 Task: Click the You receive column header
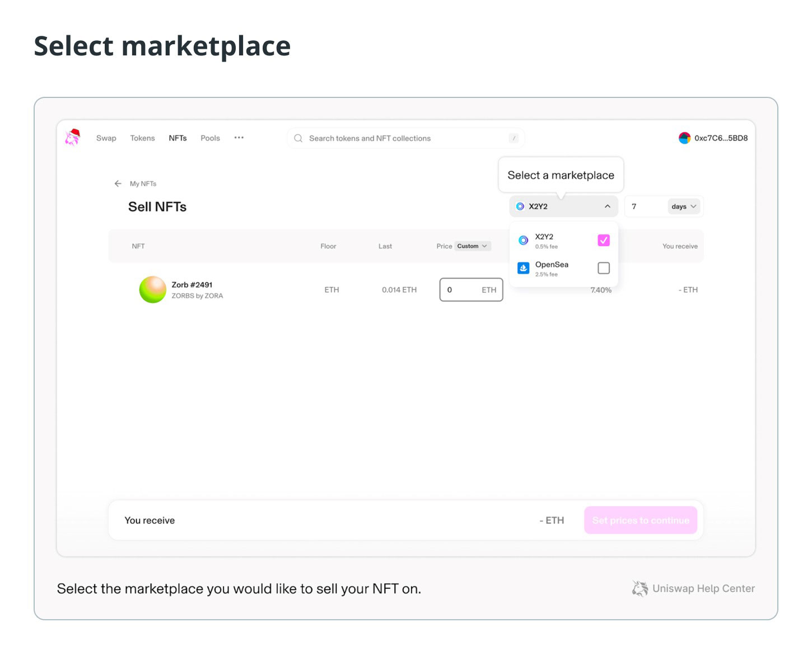(680, 246)
